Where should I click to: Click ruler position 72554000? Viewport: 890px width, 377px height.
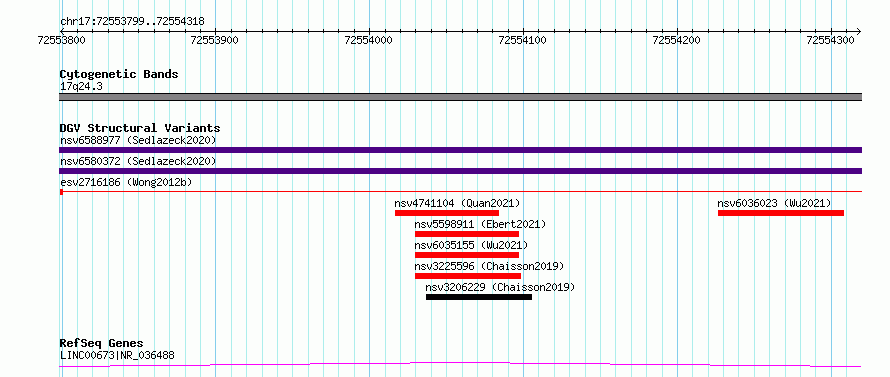[x=369, y=40]
